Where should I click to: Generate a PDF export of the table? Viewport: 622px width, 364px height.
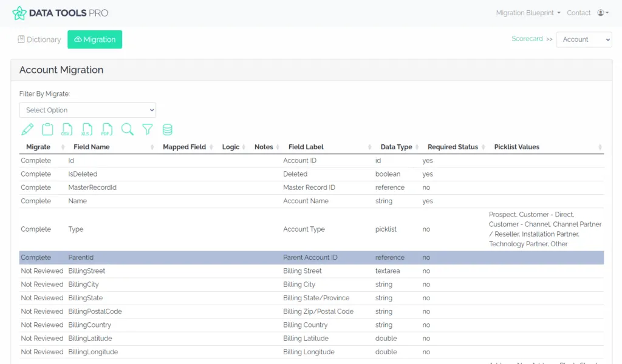[x=107, y=129]
